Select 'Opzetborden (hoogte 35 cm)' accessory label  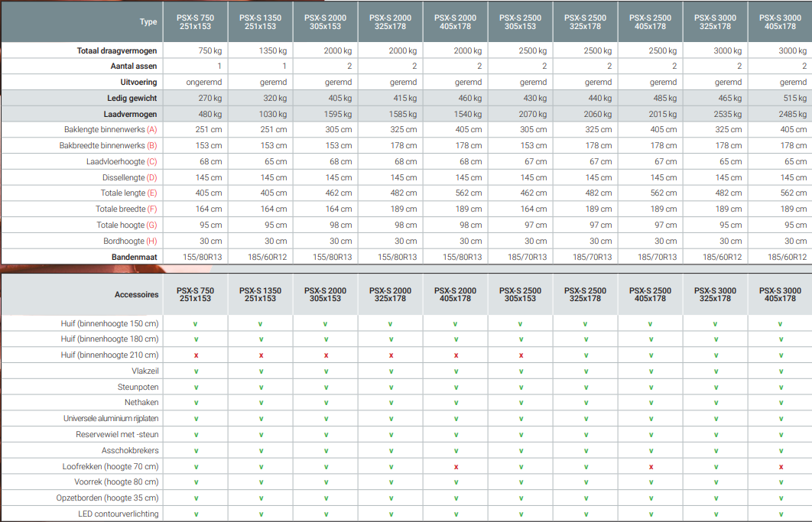tap(108, 498)
